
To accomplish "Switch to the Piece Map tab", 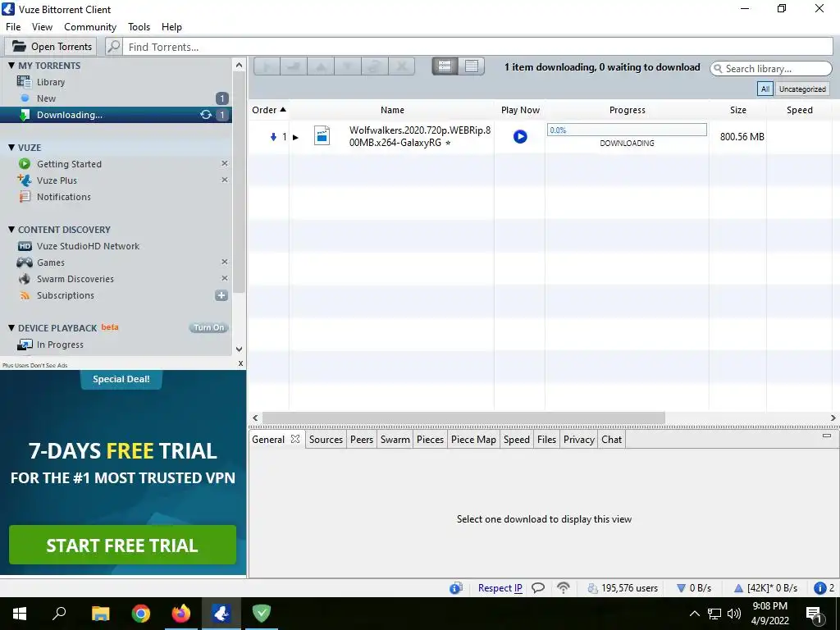I will 473,440.
